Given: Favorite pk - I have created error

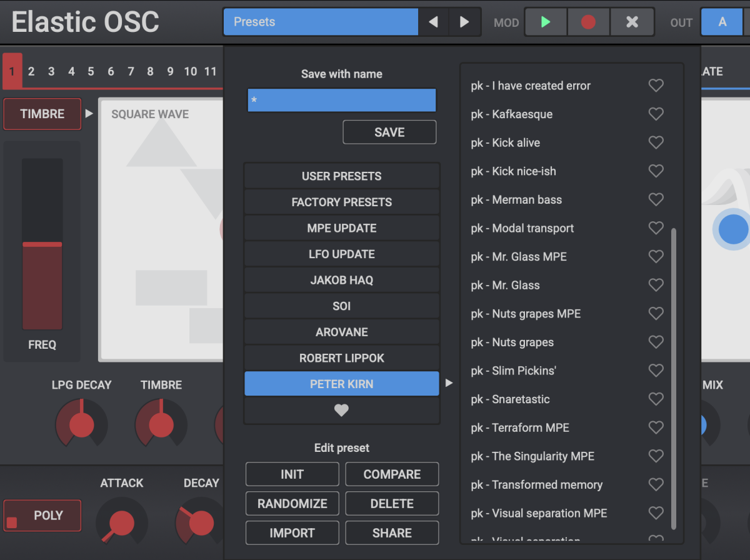Looking at the screenshot, I should 656,86.
